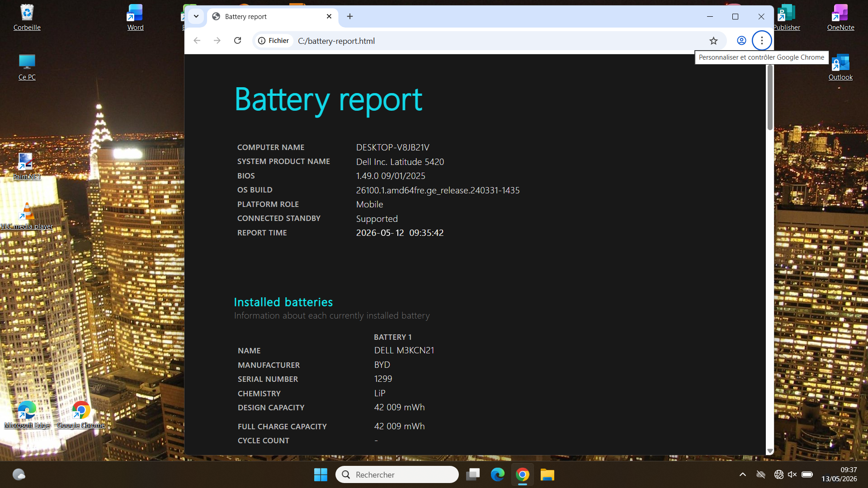Expand the tab search dropdown

[196, 16]
